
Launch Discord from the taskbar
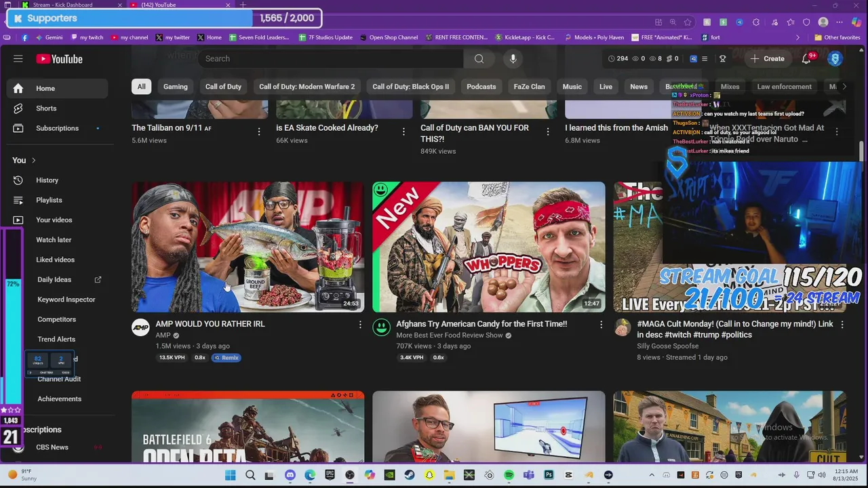[290, 475]
